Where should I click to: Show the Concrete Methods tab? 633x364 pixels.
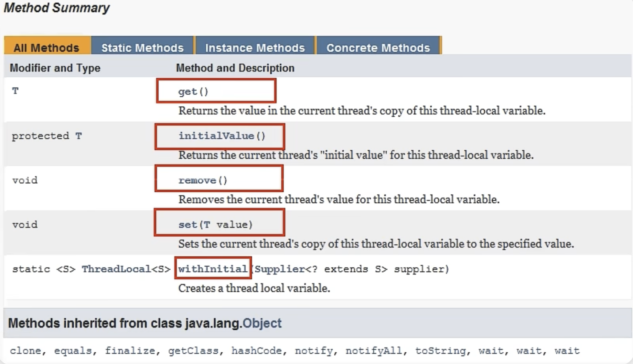(378, 47)
